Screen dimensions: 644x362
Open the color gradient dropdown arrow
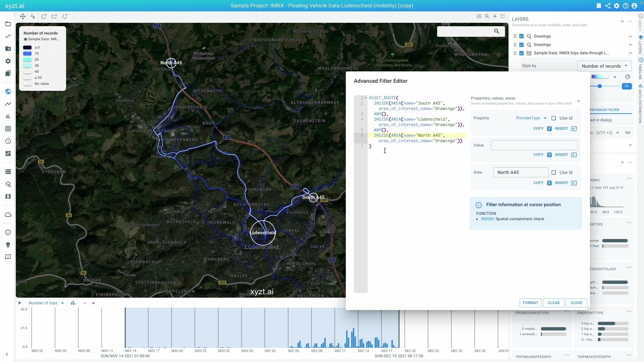[x=615, y=77]
